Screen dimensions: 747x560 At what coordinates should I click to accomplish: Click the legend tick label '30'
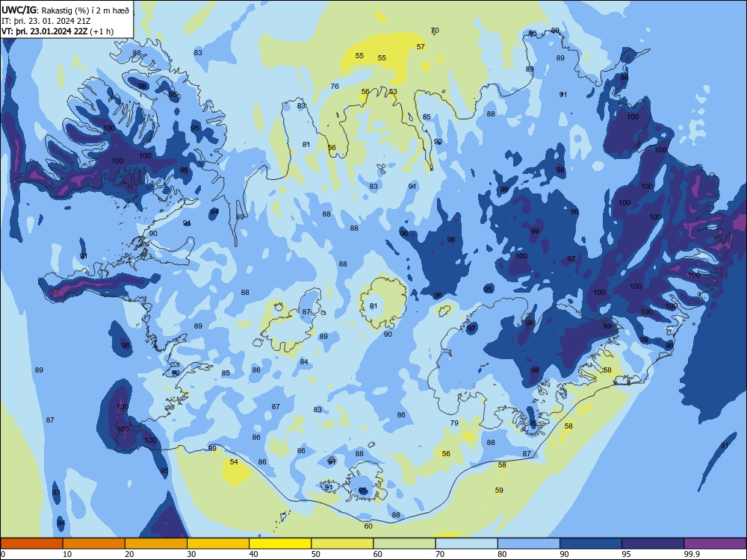pos(191,554)
